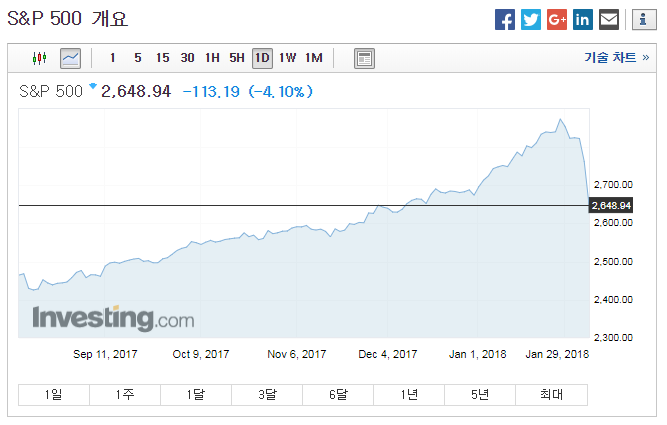Click the 2,700.00 axis label

pos(613,185)
